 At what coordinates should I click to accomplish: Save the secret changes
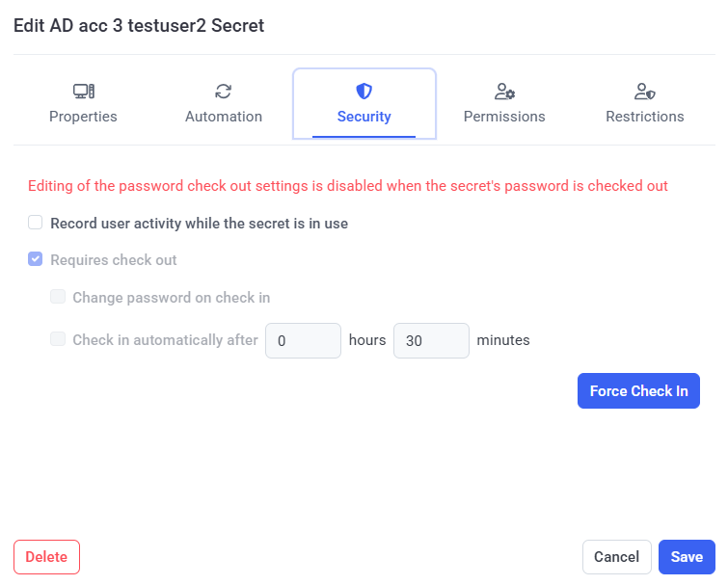[687, 557]
